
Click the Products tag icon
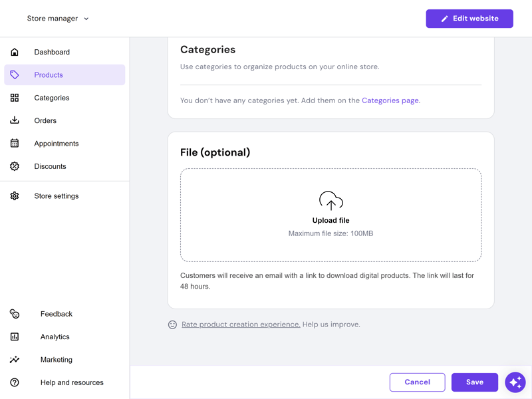[14, 74]
